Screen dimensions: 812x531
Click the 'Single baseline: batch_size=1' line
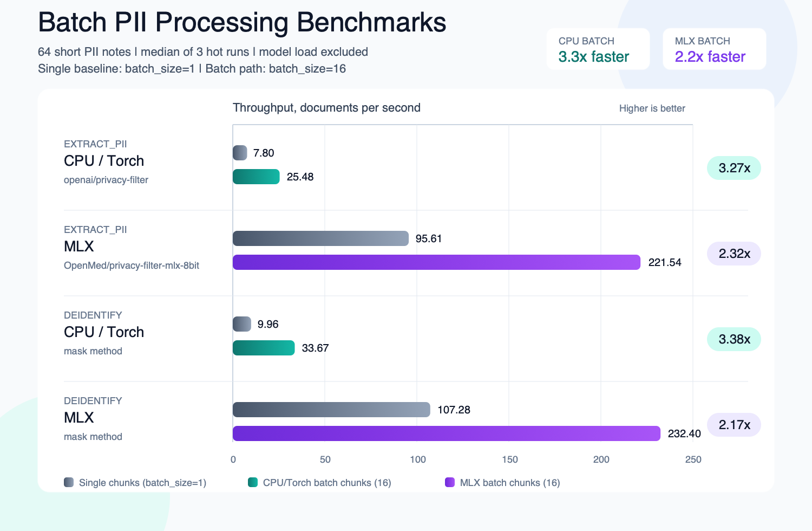pos(192,69)
